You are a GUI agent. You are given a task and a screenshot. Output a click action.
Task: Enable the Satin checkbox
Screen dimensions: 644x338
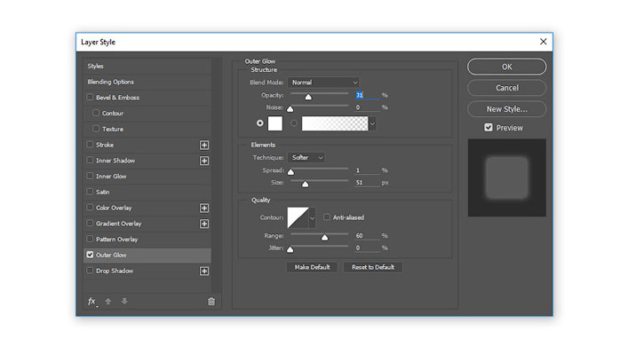coord(90,192)
